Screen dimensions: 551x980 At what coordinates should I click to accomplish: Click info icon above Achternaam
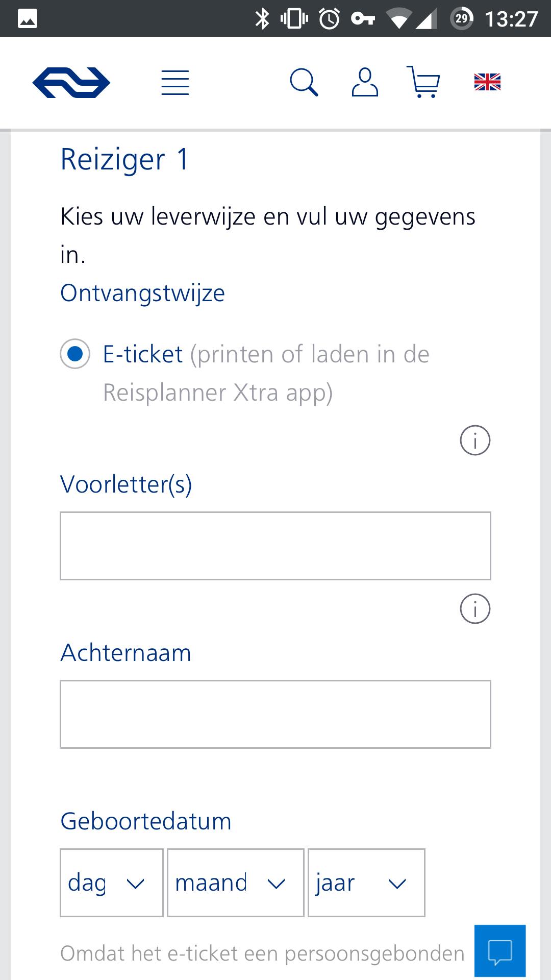tap(475, 608)
